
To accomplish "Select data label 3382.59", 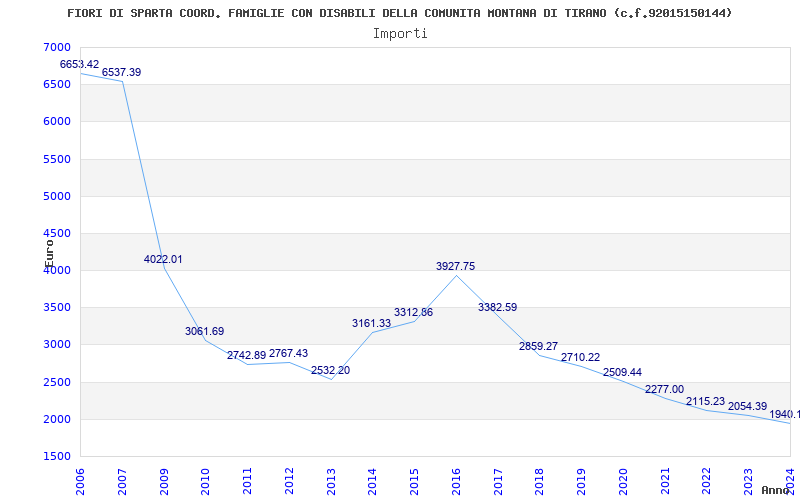I will click(497, 307).
